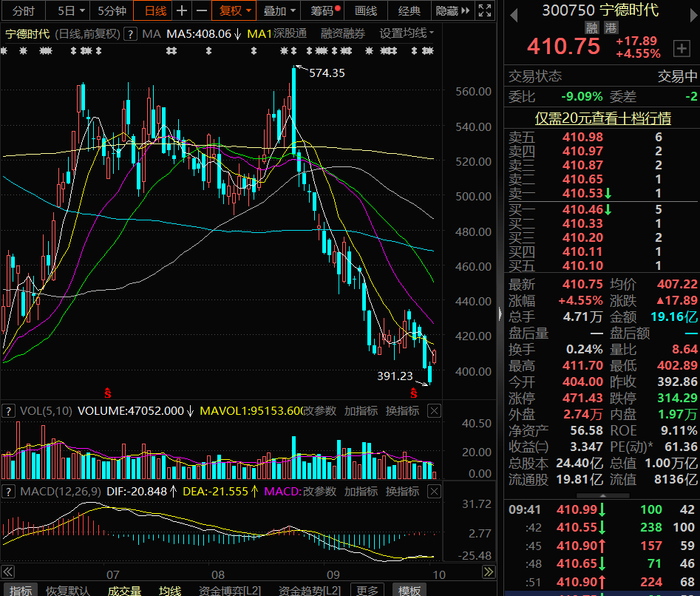Click 加指标 in the VOL panel
Image resolution: width=700 pixels, height=596 pixels.
coord(361,411)
